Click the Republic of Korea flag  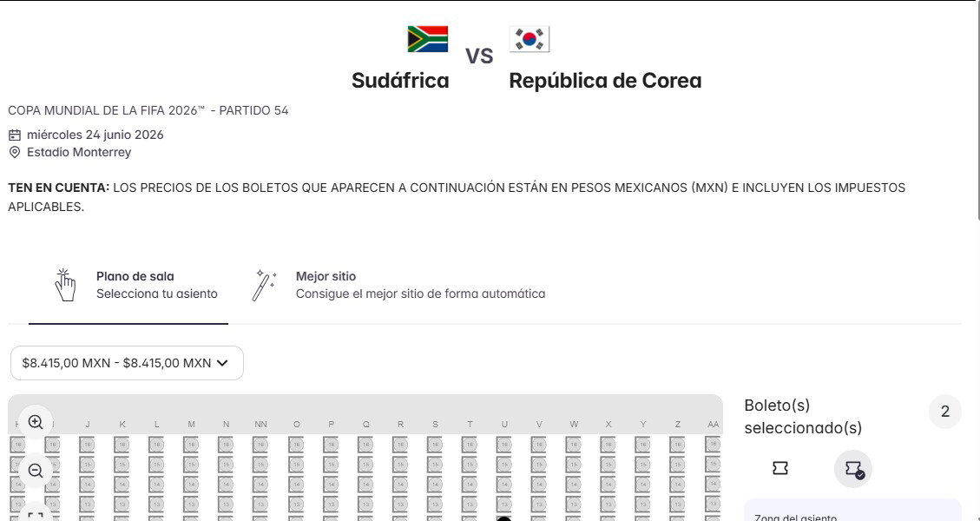(529, 39)
